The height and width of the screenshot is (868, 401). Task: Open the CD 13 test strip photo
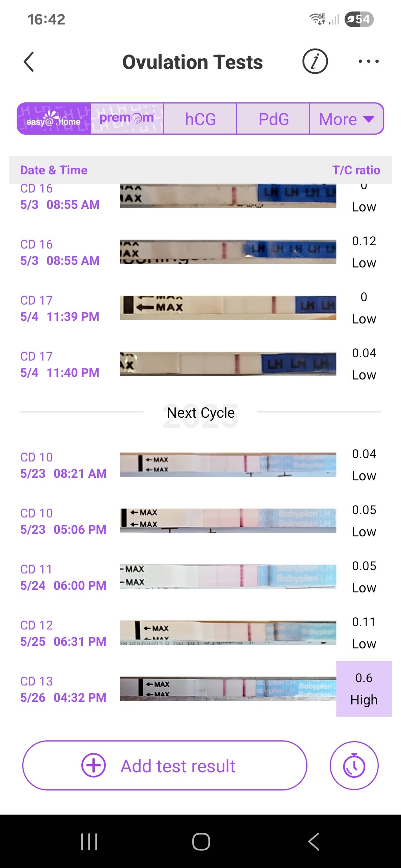tap(228, 689)
